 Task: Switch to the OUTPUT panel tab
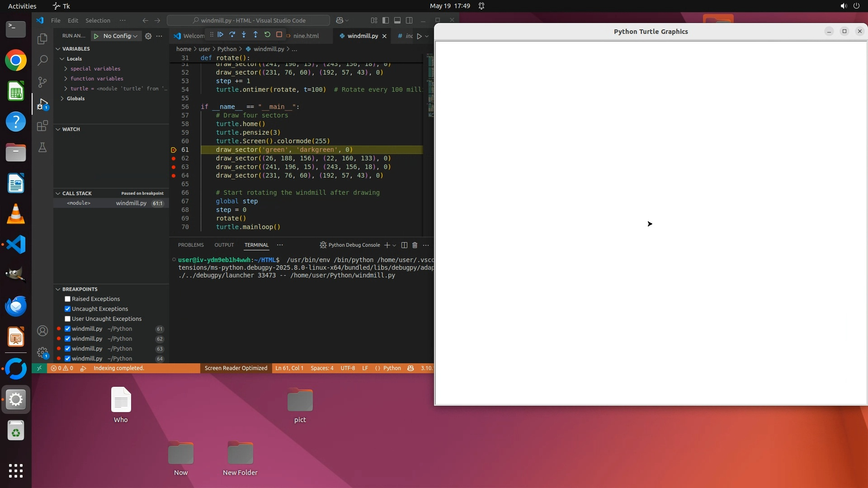[224, 245]
